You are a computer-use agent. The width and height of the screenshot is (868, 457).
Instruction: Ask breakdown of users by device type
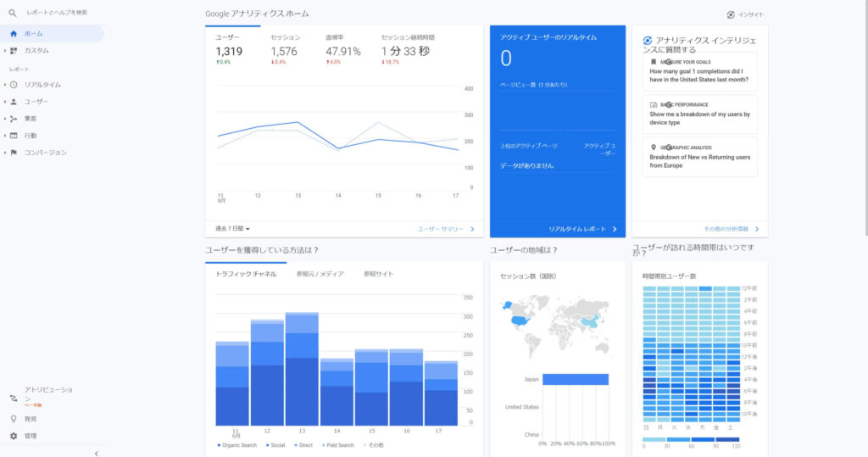click(699, 114)
